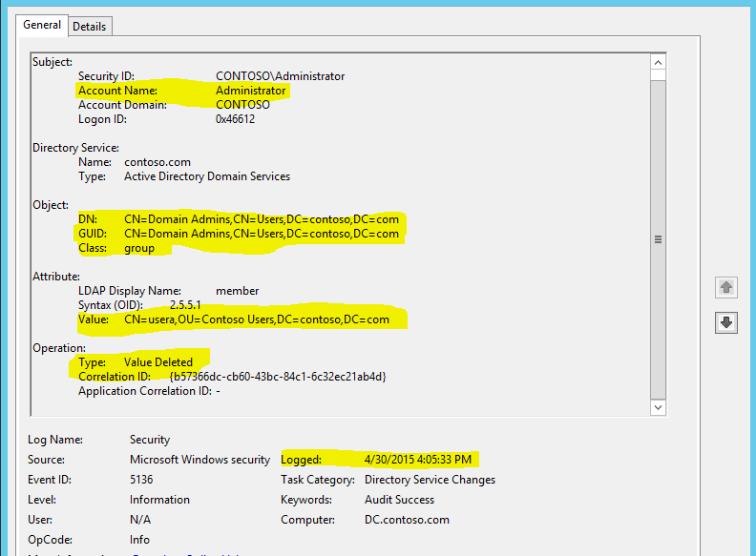Click the LDAP Display Name value member
Image resolution: width=756 pixels, height=556 pixels.
238,291
